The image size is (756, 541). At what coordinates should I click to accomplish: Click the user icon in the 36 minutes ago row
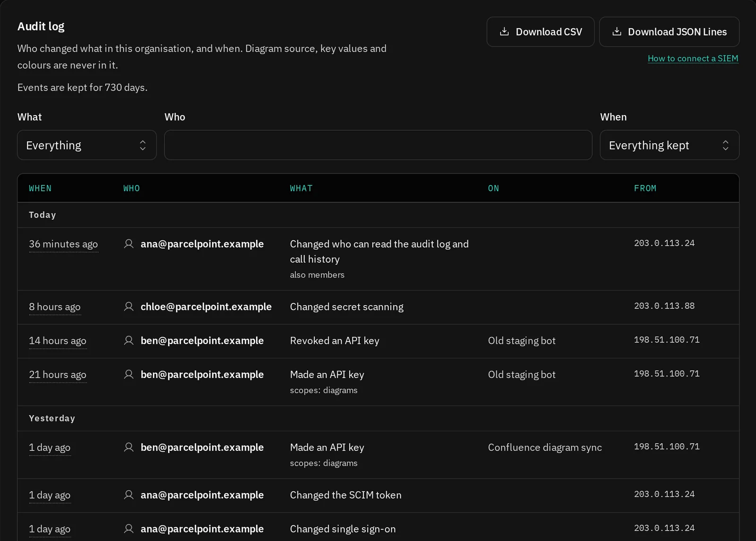click(129, 244)
